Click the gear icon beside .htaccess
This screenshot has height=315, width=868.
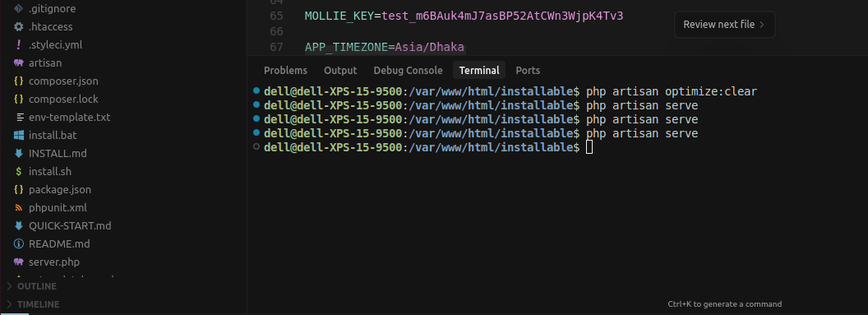coord(18,26)
